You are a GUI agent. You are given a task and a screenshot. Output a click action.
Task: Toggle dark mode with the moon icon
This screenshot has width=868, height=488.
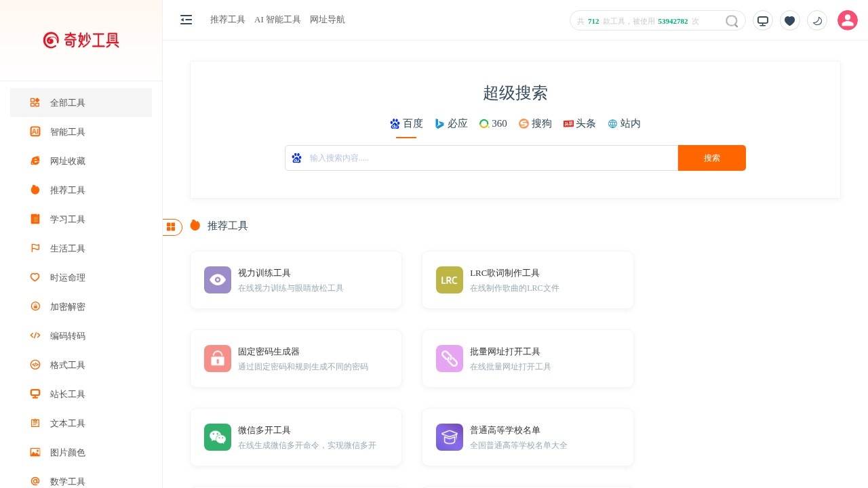pos(817,20)
